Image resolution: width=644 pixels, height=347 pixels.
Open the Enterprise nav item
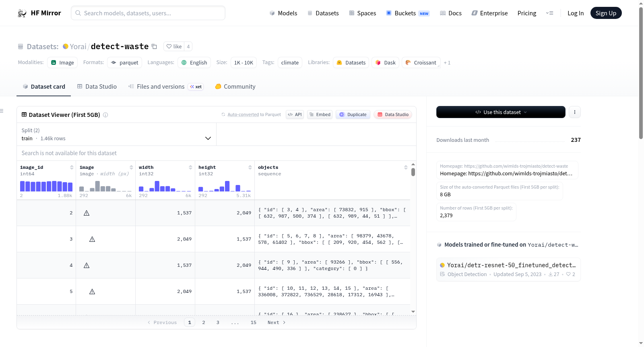pyautogui.click(x=490, y=13)
